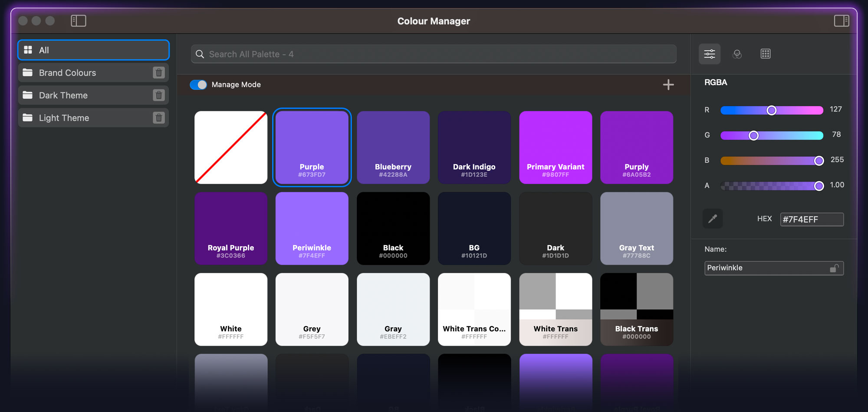Open the RGBA sliders panel
The height and width of the screenshot is (412, 868).
pyautogui.click(x=710, y=53)
